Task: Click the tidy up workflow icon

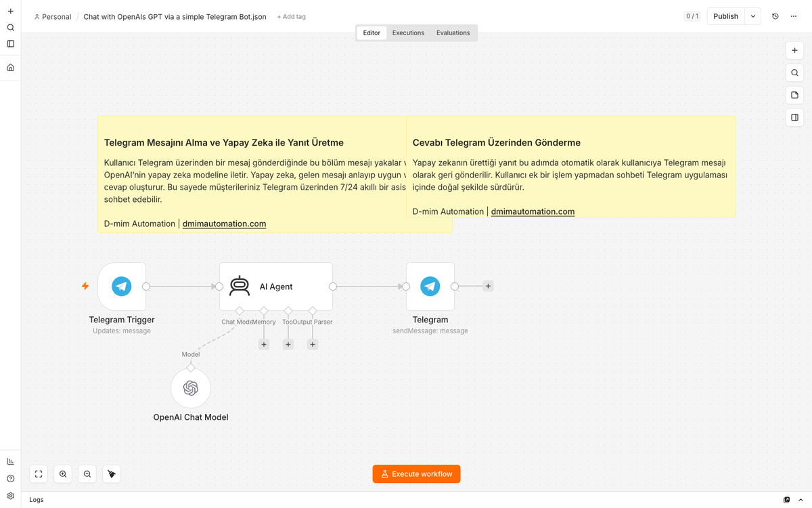Action: click(112, 474)
